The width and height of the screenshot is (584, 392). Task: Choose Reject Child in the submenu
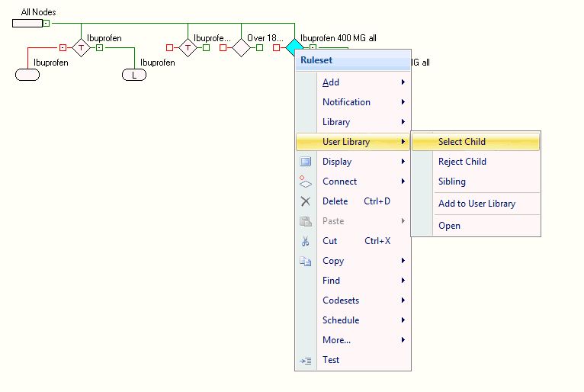pyautogui.click(x=462, y=162)
